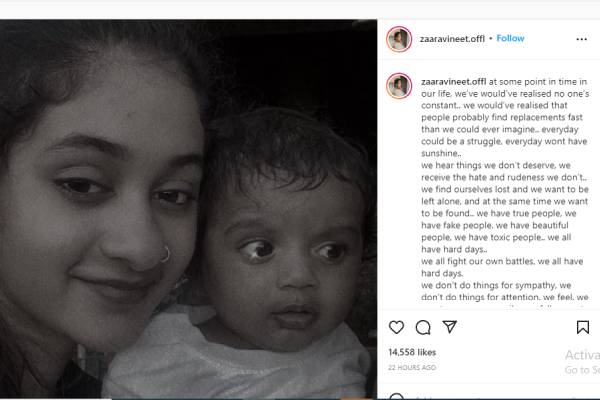Open the caption avatar next to the post text
The width and height of the screenshot is (600, 400).
click(x=399, y=86)
